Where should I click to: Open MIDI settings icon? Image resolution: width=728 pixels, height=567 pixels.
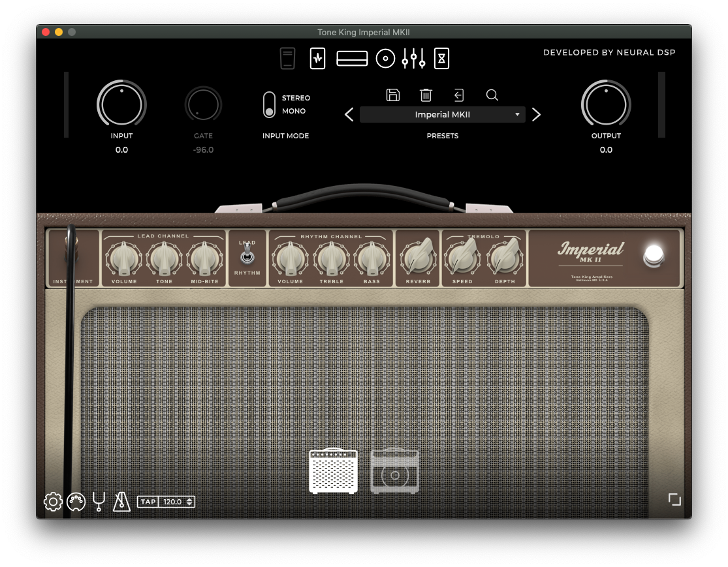pos(76,501)
